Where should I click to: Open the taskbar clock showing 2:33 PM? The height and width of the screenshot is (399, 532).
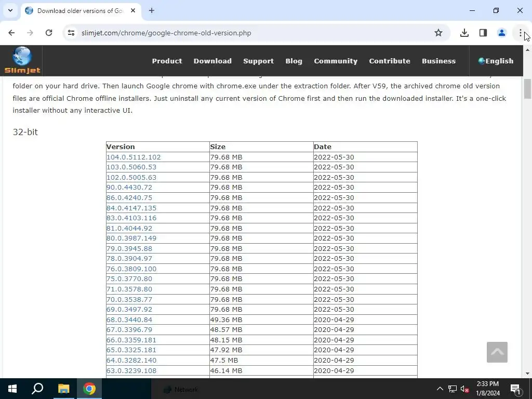click(487, 389)
